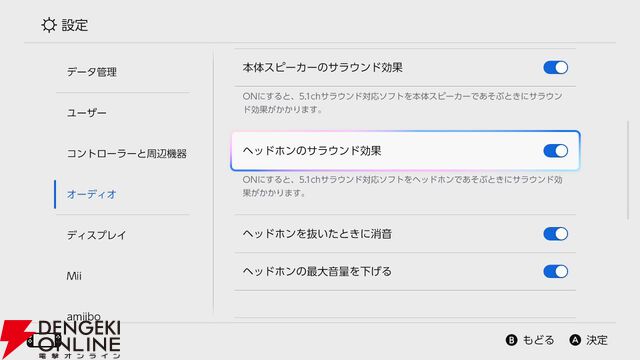Click the Switch console icon in watermark
The height and width of the screenshot is (360, 640).
point(44,341)
